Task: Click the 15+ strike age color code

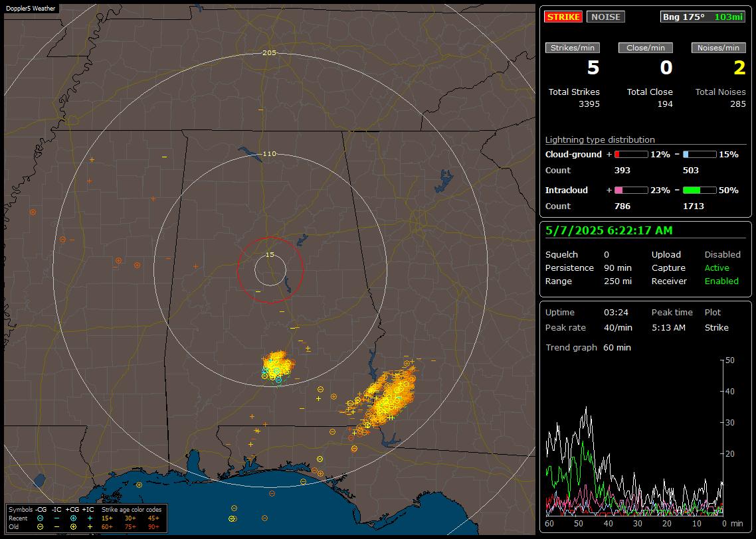Action: [107, 518]
